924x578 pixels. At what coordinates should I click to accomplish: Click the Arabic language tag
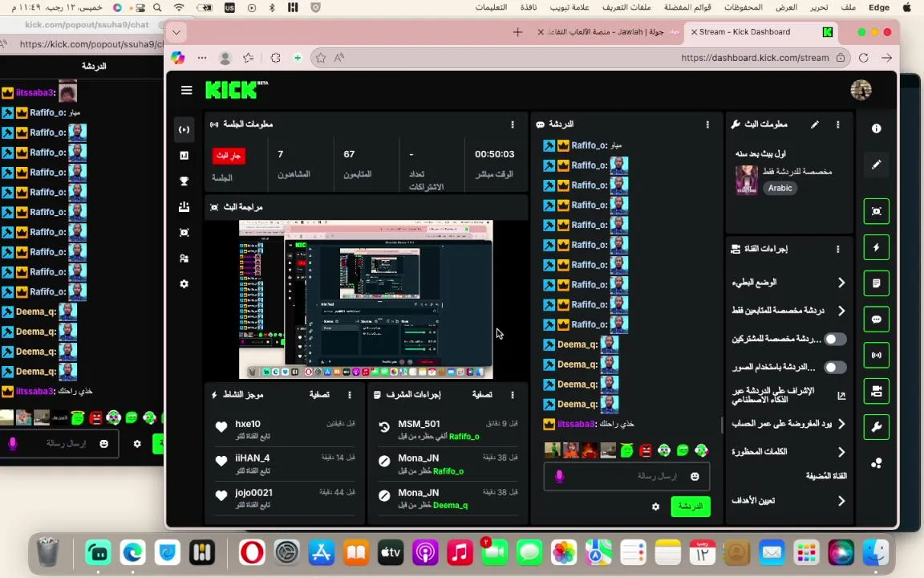[780, 188]
